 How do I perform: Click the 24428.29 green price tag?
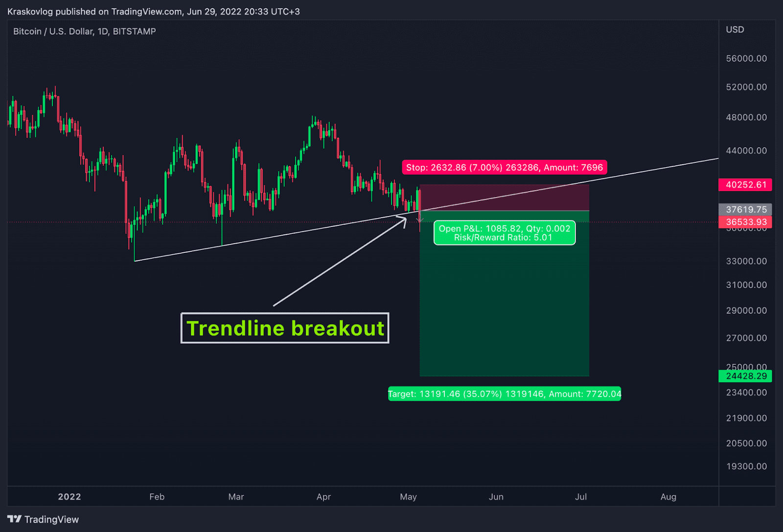pyautogui.click(x=745, y=376)
